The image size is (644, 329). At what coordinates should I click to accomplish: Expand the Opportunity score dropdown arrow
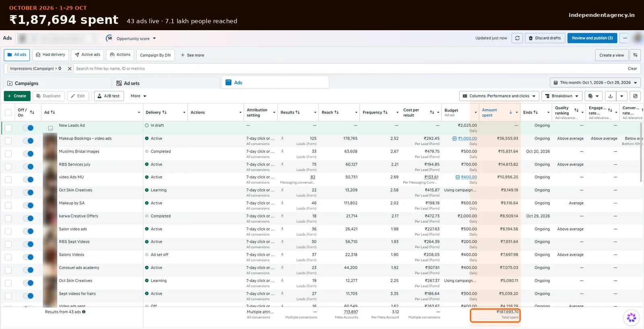tap(154, 39)
